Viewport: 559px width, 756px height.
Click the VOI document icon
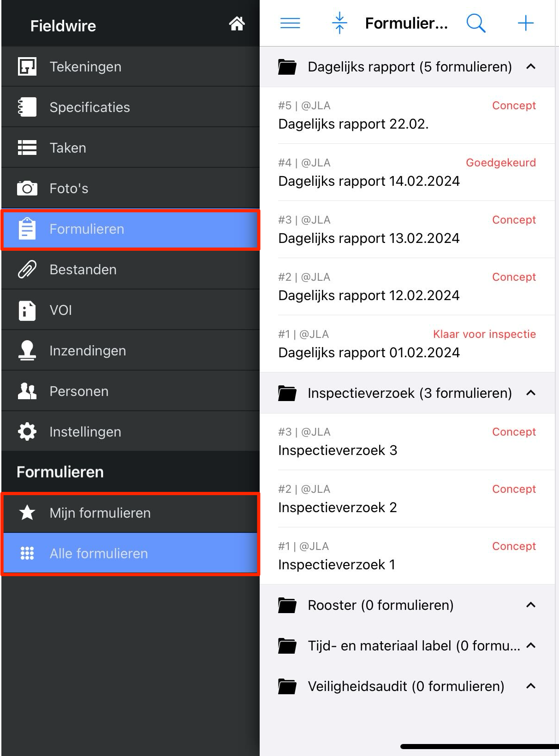(27, 310)
